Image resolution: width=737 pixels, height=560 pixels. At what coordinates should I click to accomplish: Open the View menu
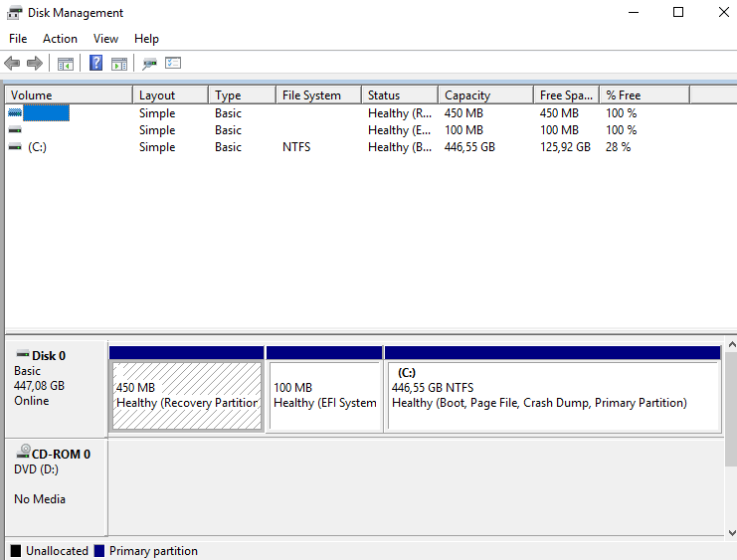105,39
